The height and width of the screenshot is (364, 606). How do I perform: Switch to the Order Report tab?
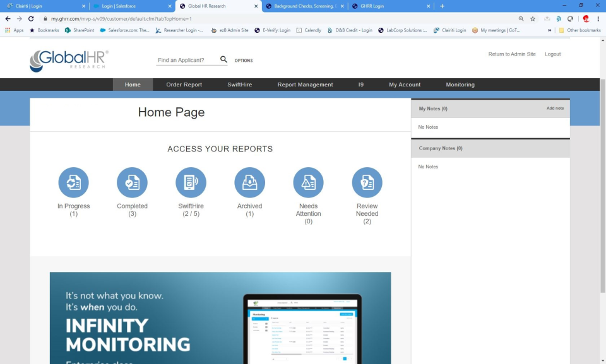click(x=185, y=84)
